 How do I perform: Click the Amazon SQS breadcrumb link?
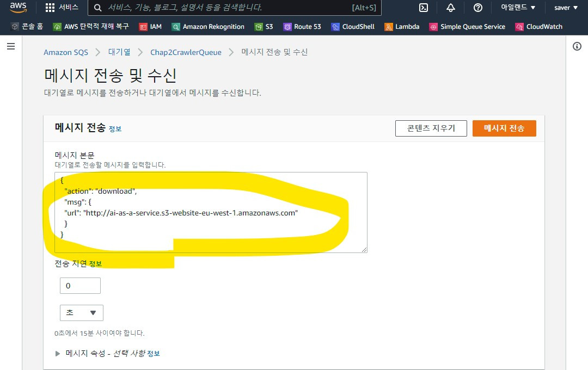[66, 52]
